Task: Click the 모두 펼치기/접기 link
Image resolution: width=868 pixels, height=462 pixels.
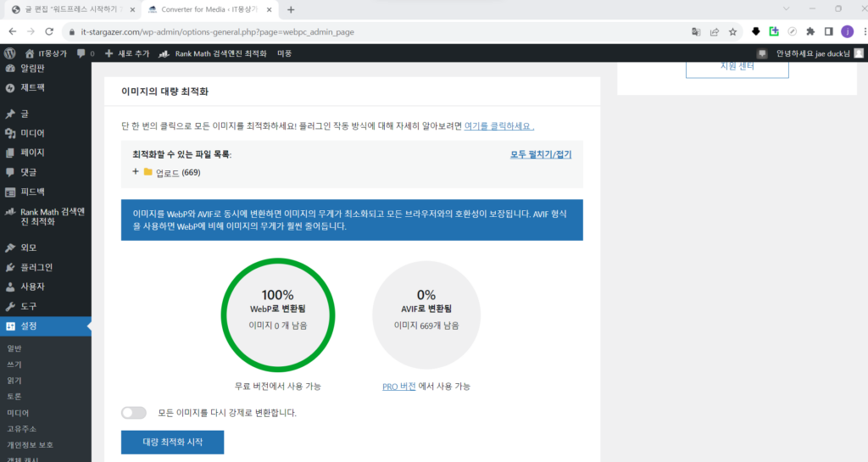Action: 541,154
